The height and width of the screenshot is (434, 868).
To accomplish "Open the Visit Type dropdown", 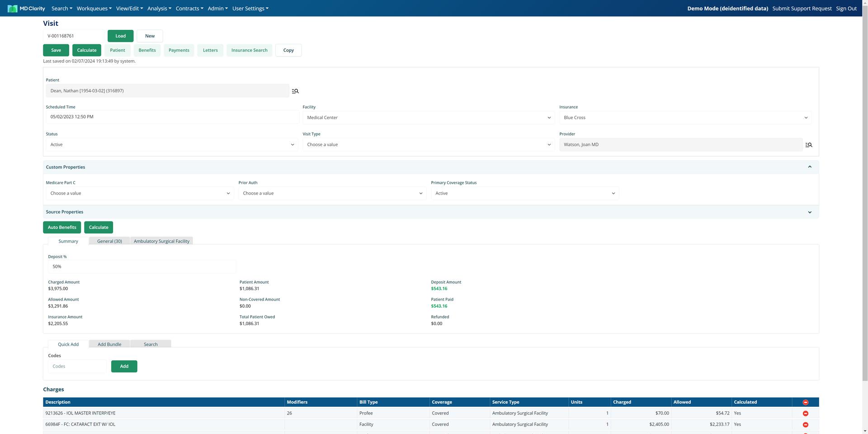I will 429,145.
